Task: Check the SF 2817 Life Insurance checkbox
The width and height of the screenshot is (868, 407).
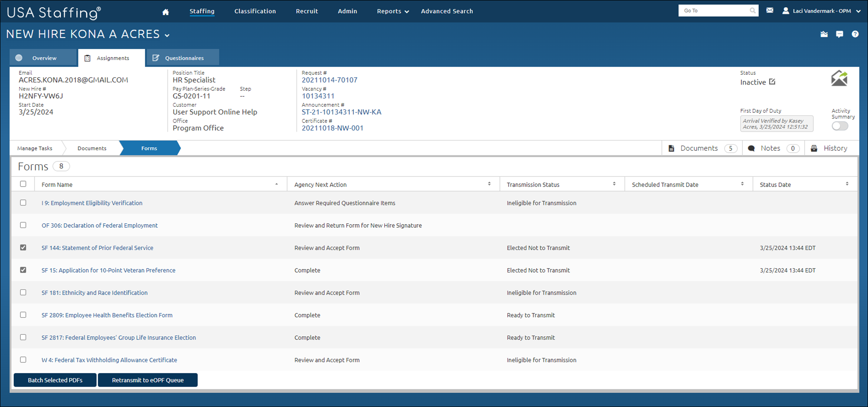Action: tap(23, 337)
